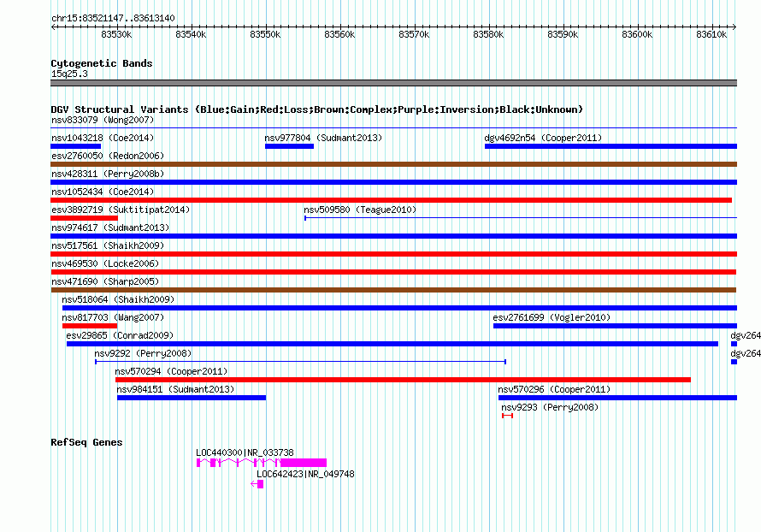
Task: Click the 83580k ruler tick label
Action: click(x=488, y=34)
